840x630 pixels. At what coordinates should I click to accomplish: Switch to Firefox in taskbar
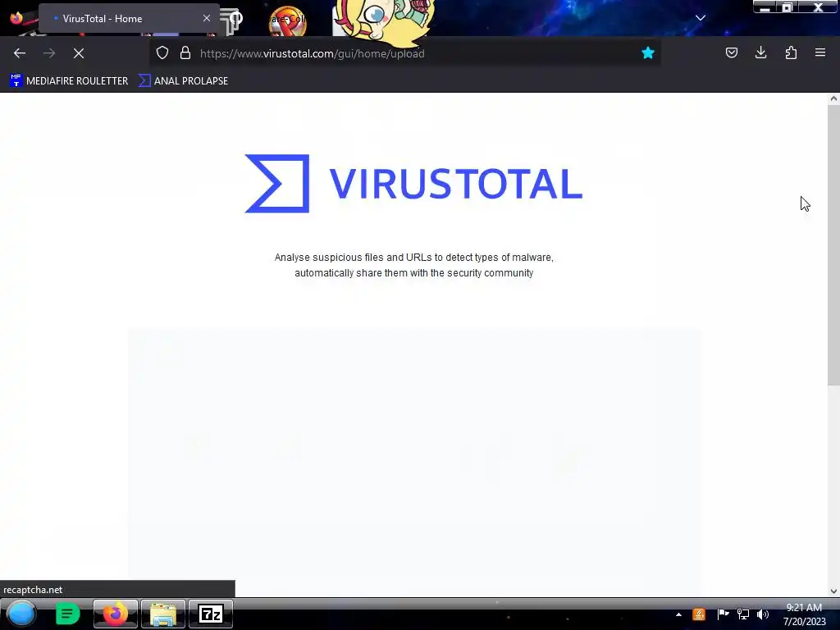pyautogui.click(x=115, y=614)
